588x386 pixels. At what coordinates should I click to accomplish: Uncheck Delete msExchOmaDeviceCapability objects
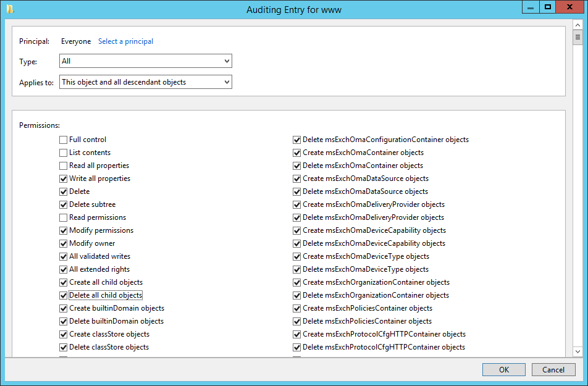(x=296, y=243)
